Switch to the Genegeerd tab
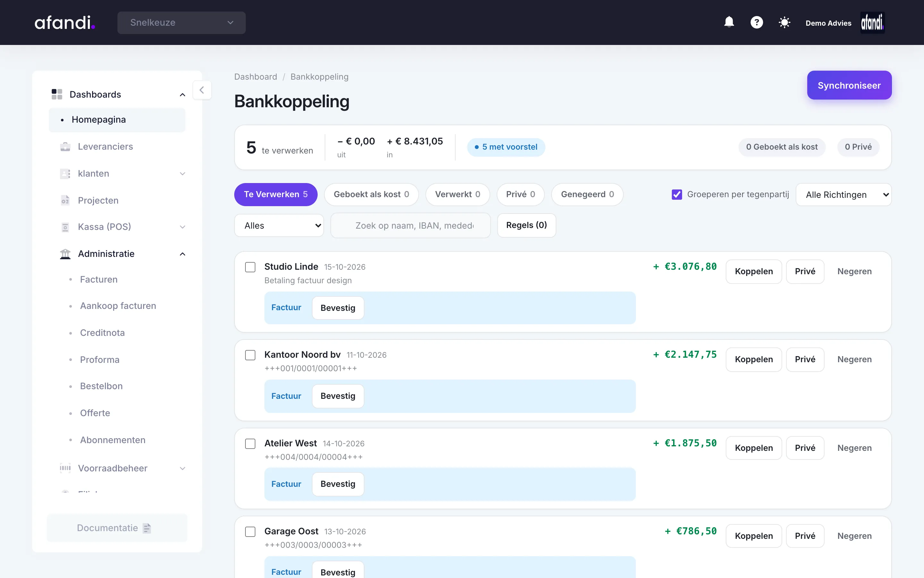Screen dimensions: 924x578 tap(587, 195)
